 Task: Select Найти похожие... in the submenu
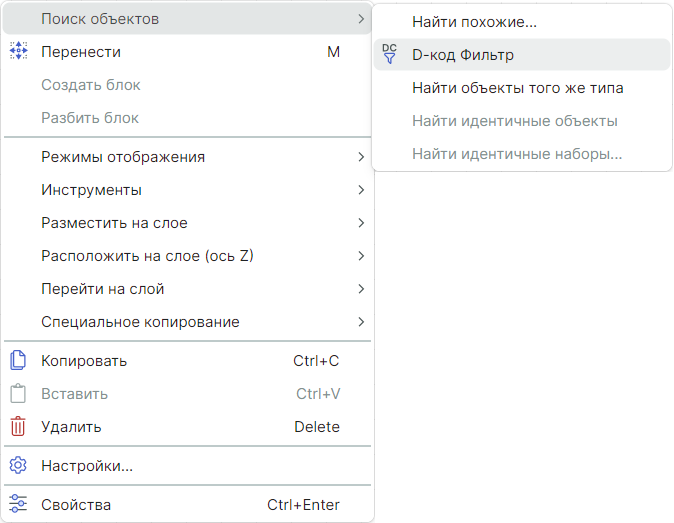pyautogui.click(x=474, y=21)
